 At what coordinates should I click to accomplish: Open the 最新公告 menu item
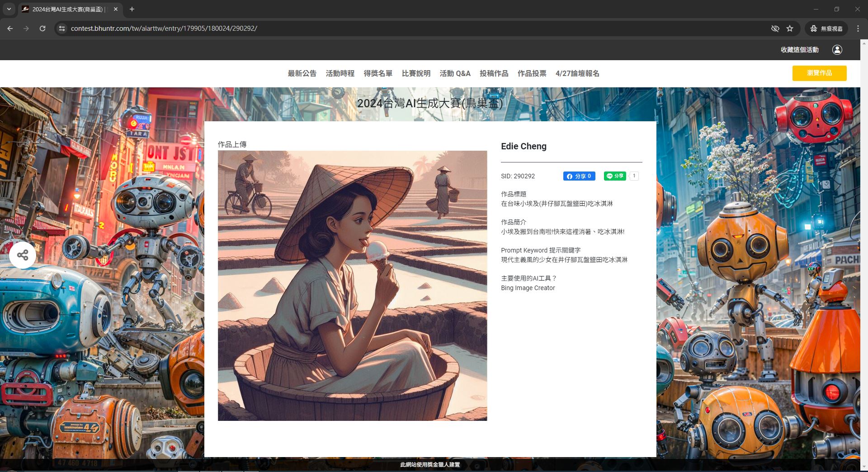tap(302, 73)
